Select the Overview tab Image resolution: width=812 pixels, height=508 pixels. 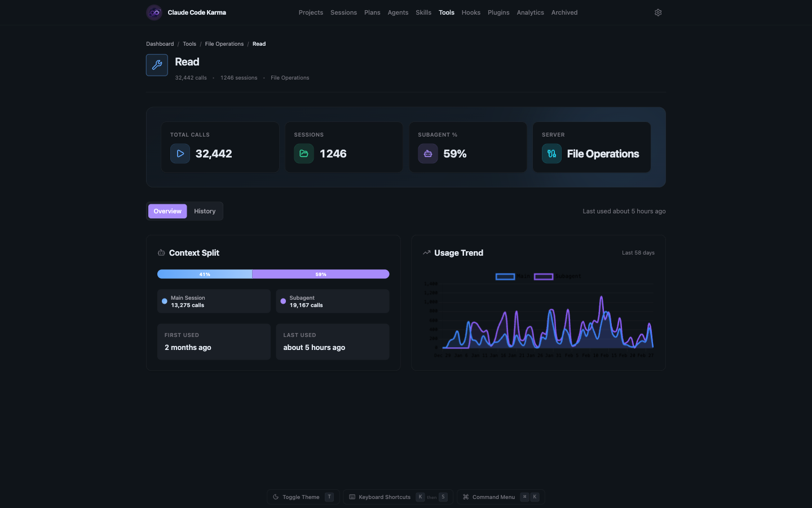(x=167, y=211)
